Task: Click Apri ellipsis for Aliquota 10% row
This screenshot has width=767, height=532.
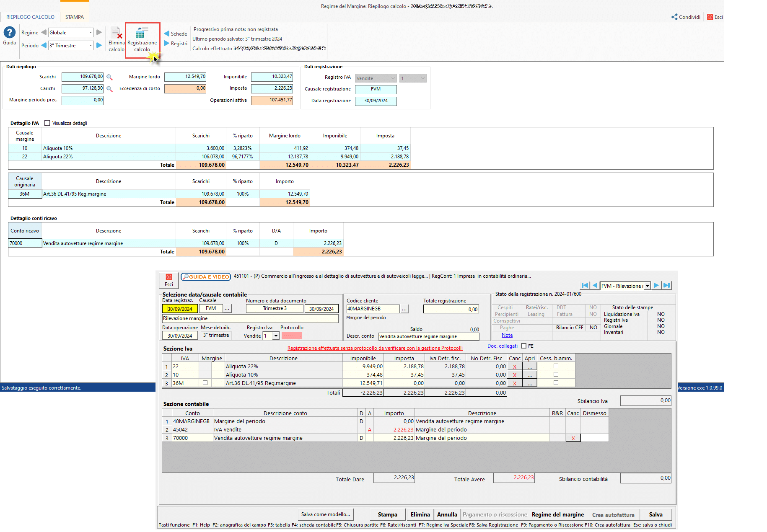Action: click(530, 375)
